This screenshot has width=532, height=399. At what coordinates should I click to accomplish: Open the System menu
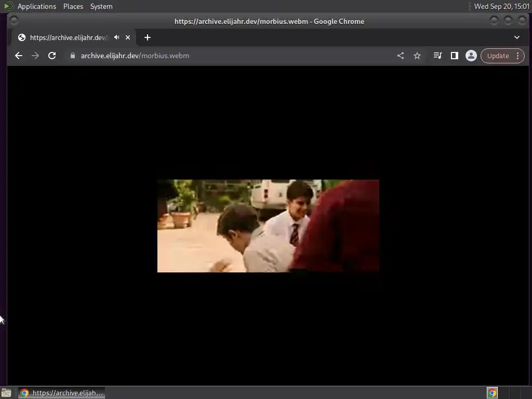(101, 6)
